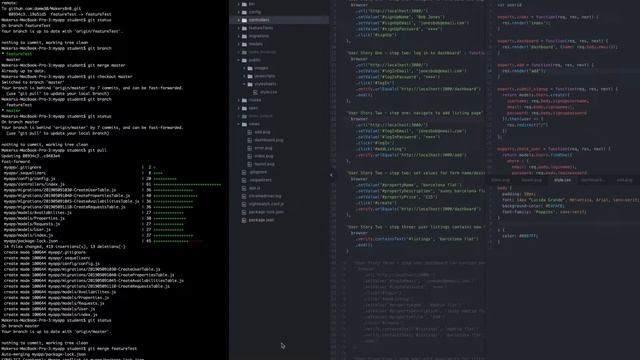
Task: Click 'exports.submit_signup' line in controller editor
Action: tap(558, 89)
